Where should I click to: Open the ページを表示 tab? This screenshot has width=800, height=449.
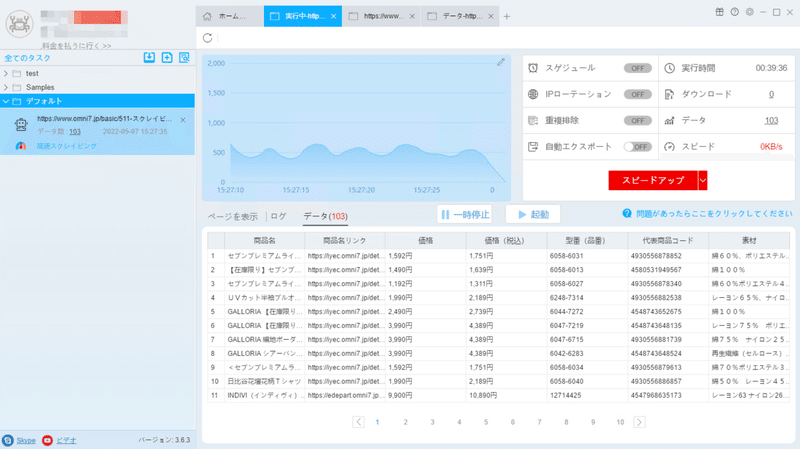233,216
